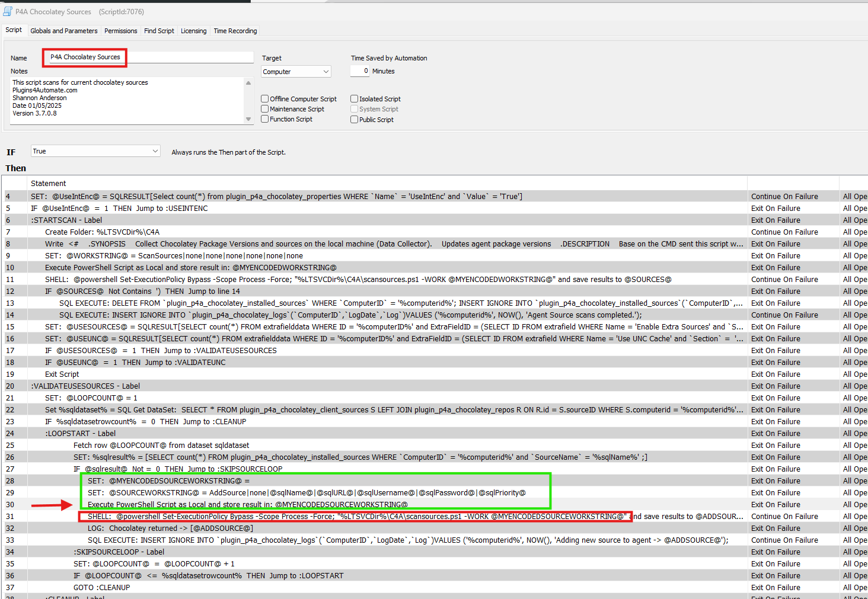Open the Permissions tab
The height and width of the screenshot is (599, 868).
pyautogui.click(x=120, y=31)
